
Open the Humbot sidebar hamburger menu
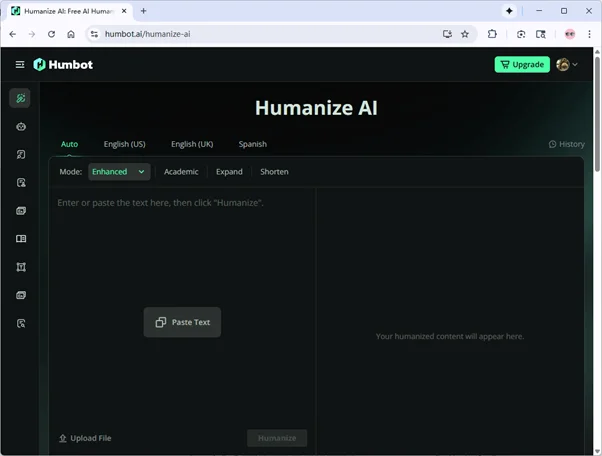[x=19, y=64]
